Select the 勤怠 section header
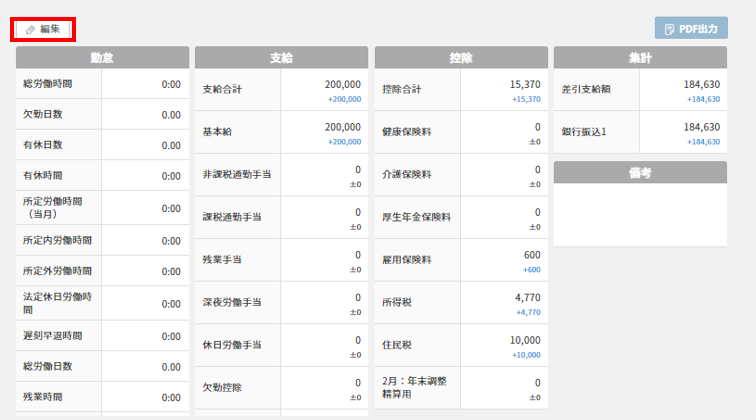 click(102, 58)
